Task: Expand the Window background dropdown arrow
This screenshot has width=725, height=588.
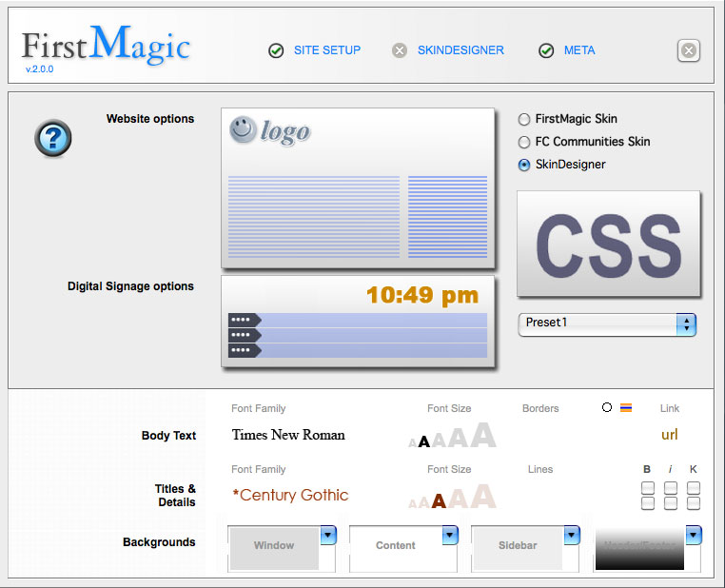Action: pyautogui.click(x=328, y=536)
